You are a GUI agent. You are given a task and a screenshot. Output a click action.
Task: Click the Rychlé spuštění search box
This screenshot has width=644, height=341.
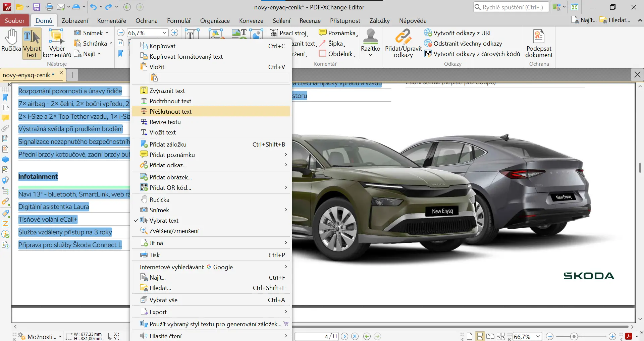[511, 7]
